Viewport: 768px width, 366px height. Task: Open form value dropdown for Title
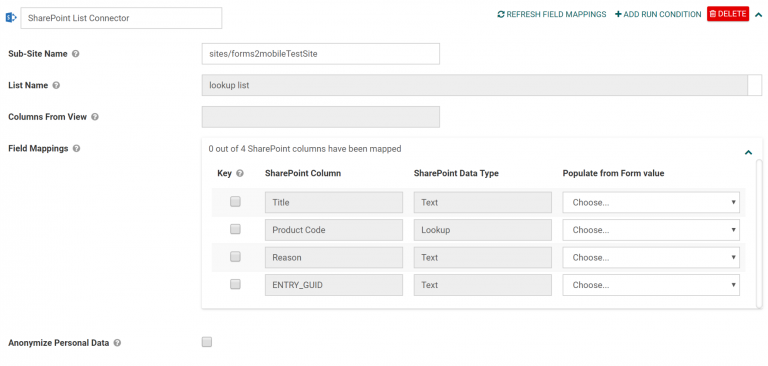point(651,202)
